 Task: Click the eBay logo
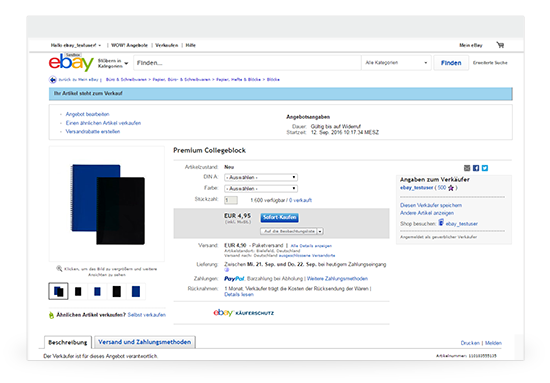click(x=71, y=62)
